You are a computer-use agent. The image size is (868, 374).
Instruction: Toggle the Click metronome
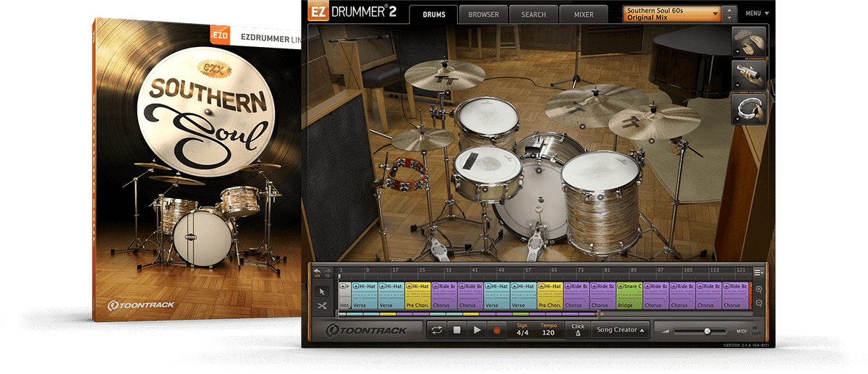tap(578, 330)
